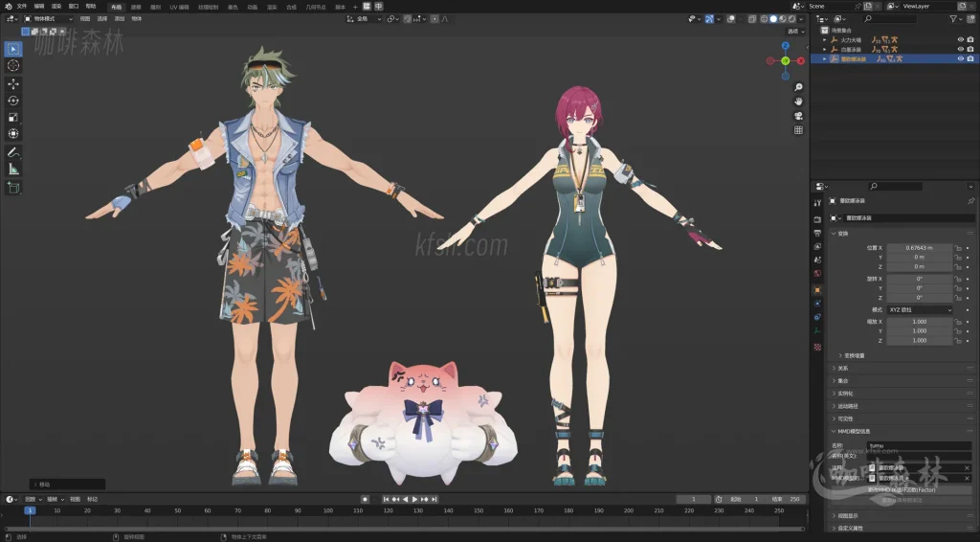Expand the first outliner armature object
Image resolution: width=980 pixels, height=542 pixels.
click(x=825, y=39)
